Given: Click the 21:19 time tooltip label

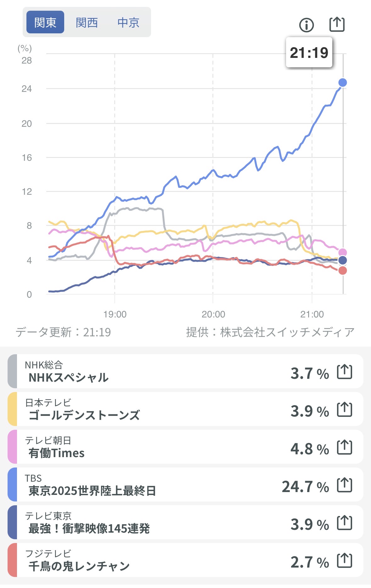Looking at the screenshot, I should click(x=309, y=53).
